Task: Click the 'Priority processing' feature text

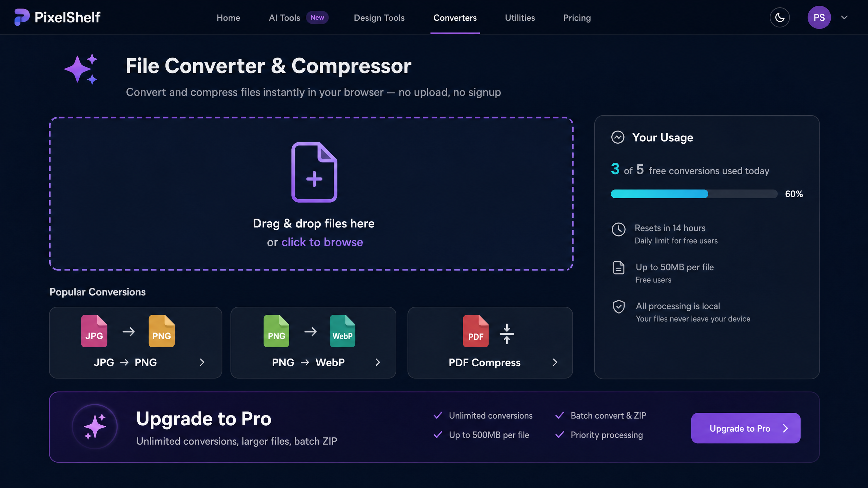Action: pyautogui.click(x=607, y=435)
